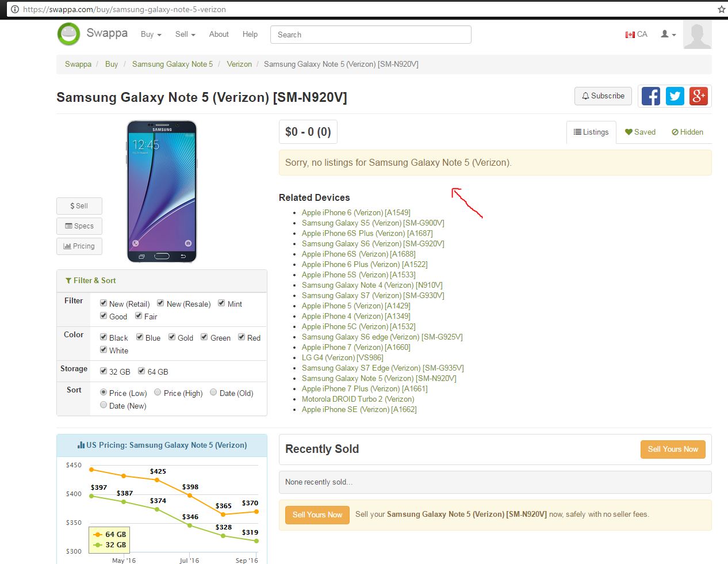
Task: Uncheck the New (Retail) filter
Action: (x=104, y=303)
